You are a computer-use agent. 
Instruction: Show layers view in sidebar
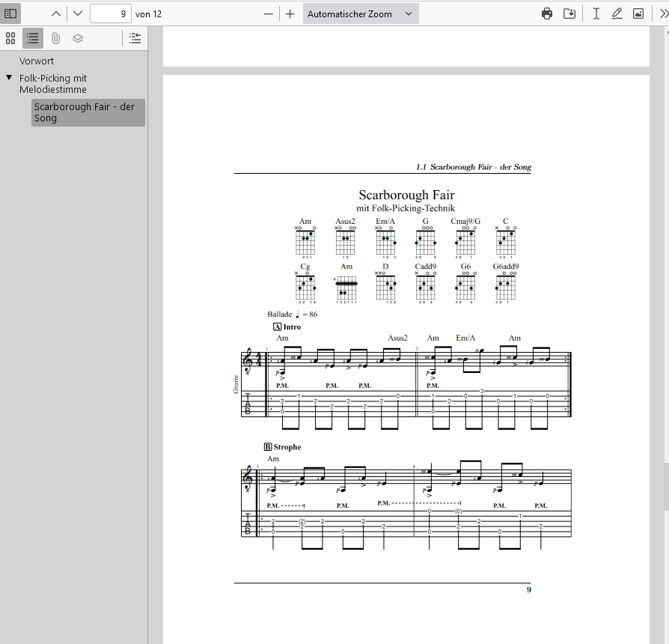point(78,38)
